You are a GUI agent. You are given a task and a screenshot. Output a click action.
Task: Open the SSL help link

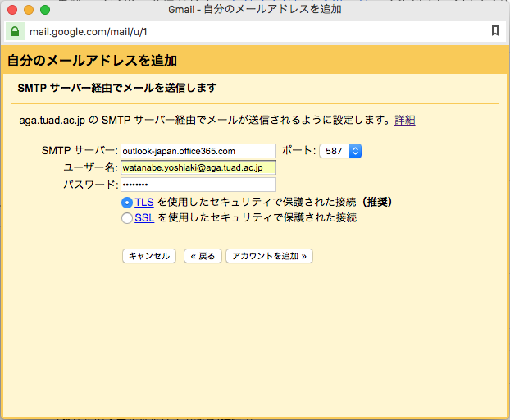pyautogui.click(x=144, y=217)
